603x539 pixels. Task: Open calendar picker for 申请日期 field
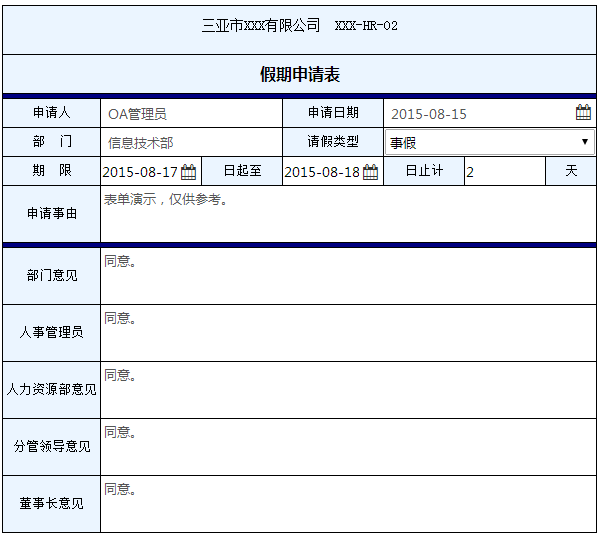tap(583, 113)
